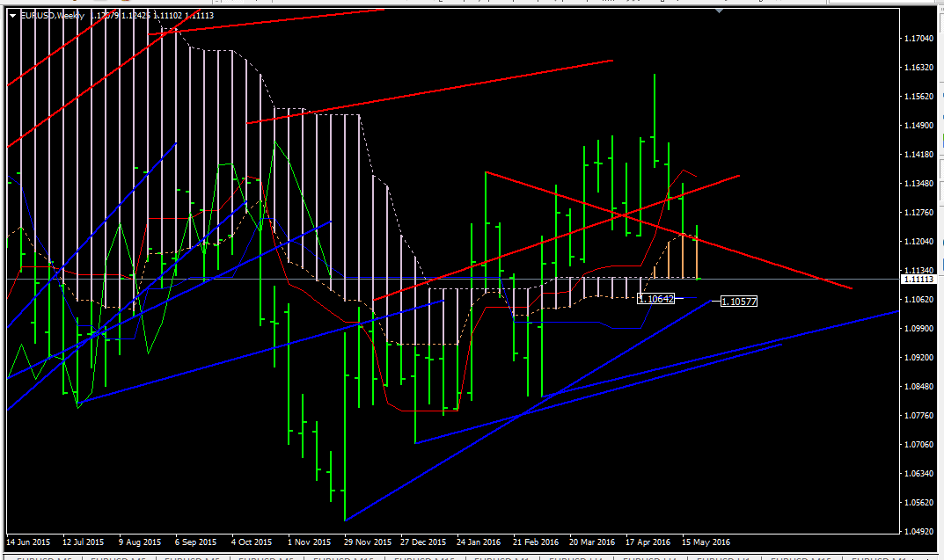This screenshot has height=560, width=944.
Task: Click the 1.08480 price scale value
Action: 918,387
